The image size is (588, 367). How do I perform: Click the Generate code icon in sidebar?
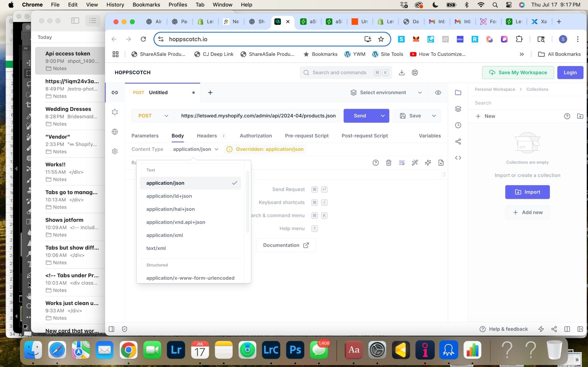coord(458,158)
